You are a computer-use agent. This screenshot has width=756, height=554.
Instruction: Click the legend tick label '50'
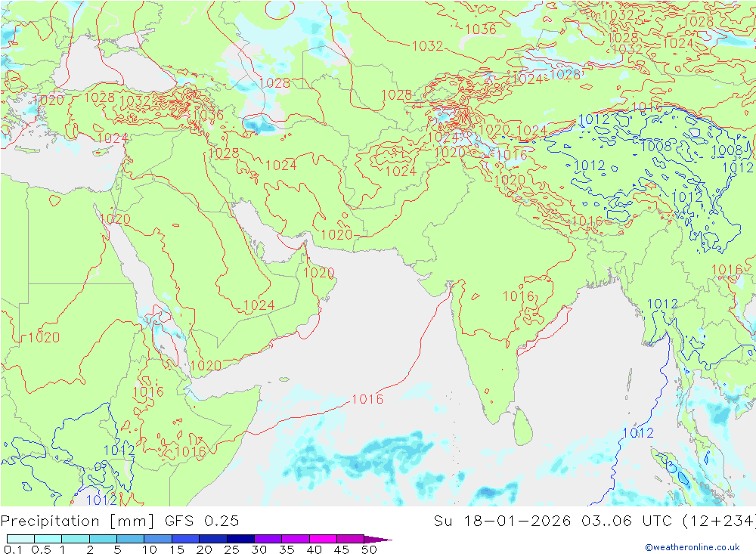(x=369, y=549)
